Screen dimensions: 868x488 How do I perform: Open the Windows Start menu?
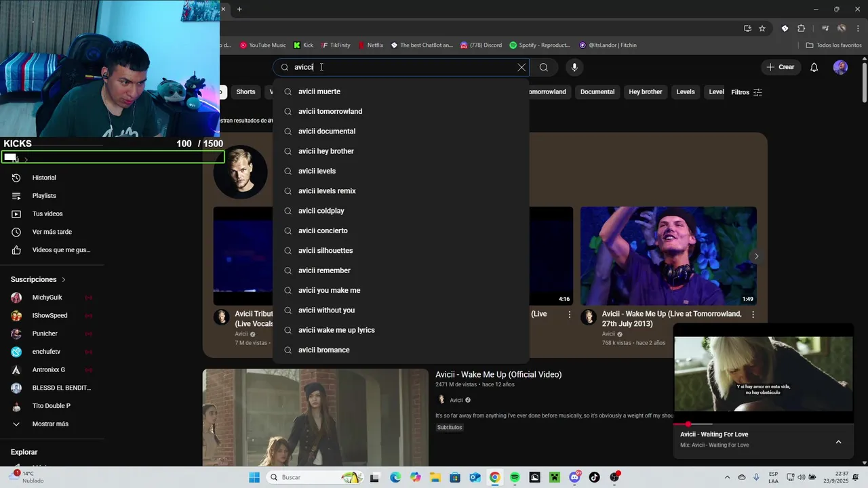coord(254,477)
